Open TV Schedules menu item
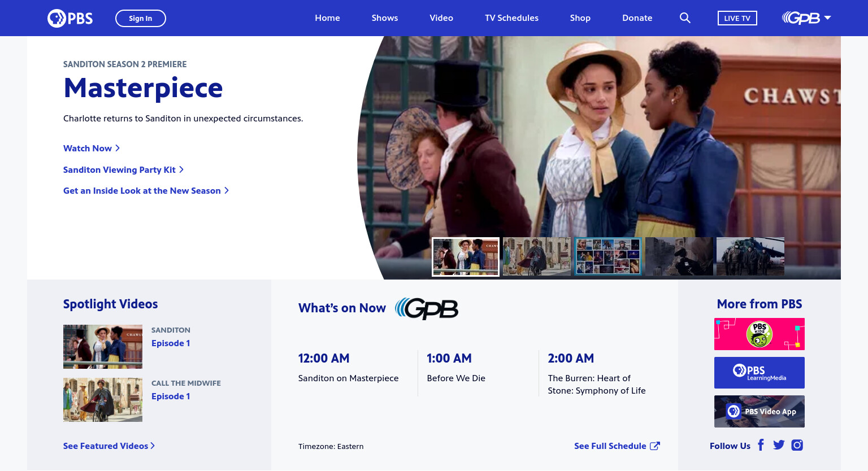Image resolution: width=868 pixels, height=471 pixels. 512,18
